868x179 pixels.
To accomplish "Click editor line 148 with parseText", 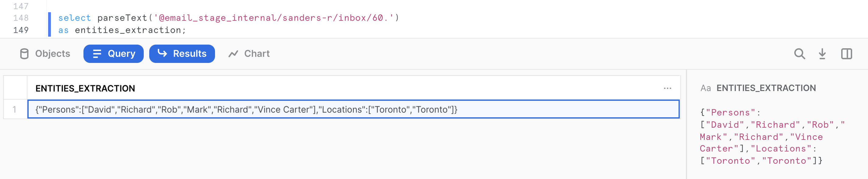I will tap(228, 18).
